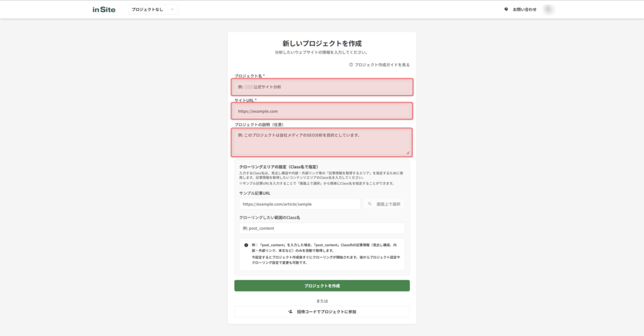Open the お問い合わせ contact link

coord(525,9)
